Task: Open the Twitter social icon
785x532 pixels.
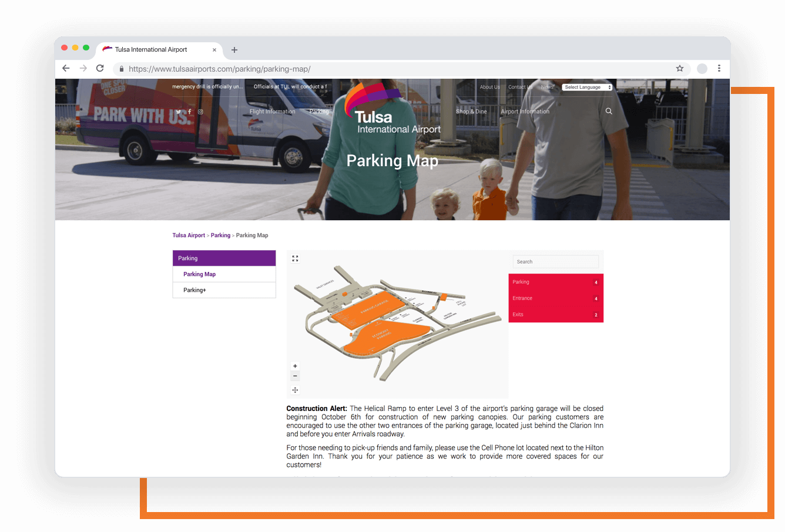Action: (x=179, y=112)
